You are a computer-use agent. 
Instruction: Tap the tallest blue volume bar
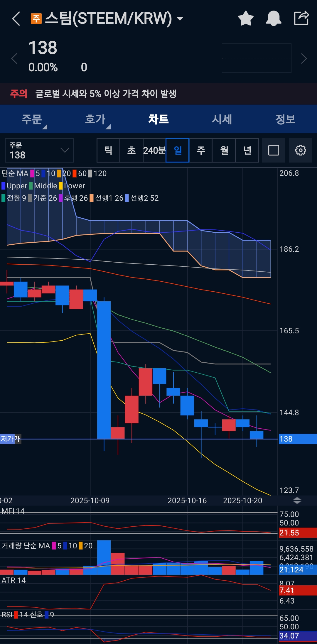[104, 557]
